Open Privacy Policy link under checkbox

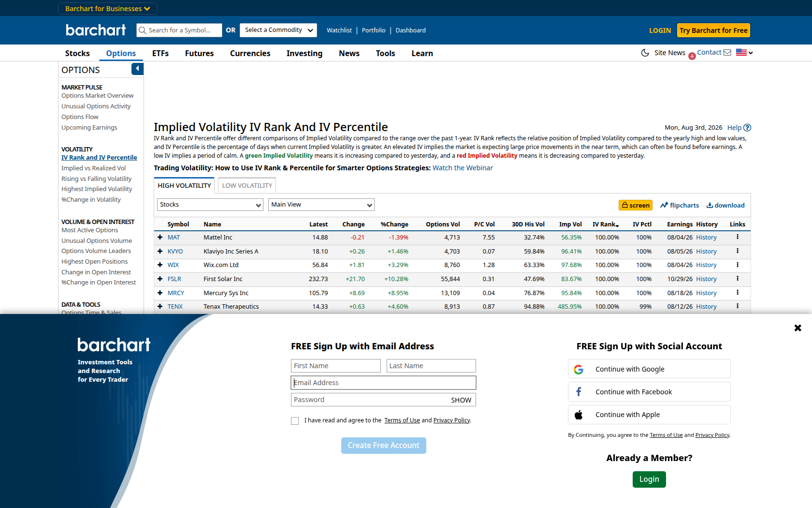coord(451,420)
